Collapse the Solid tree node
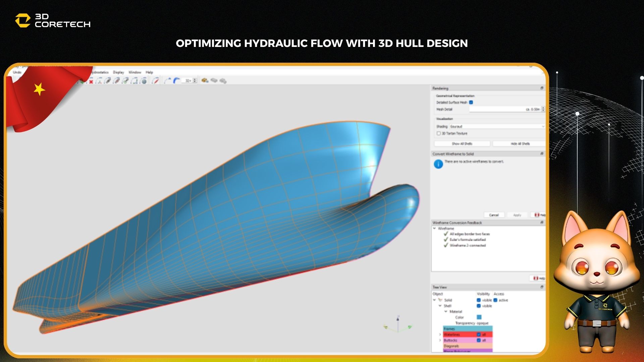 (x=434, y=300)
